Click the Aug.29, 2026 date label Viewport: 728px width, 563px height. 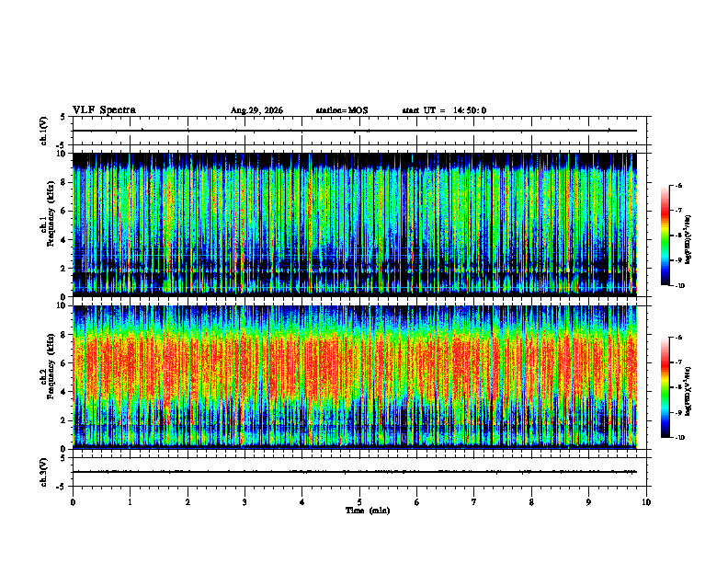[256, 110]
